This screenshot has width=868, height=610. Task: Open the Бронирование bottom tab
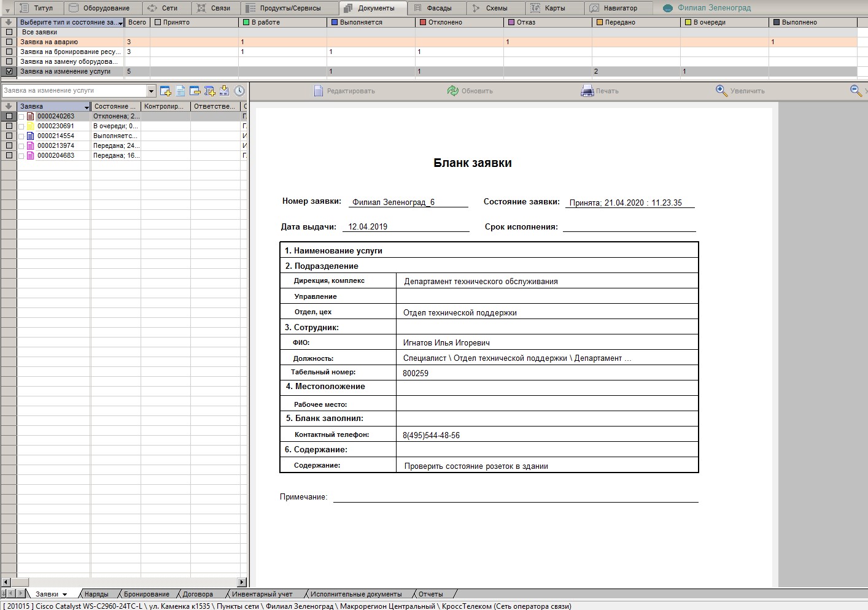click(x=147, y=594)
